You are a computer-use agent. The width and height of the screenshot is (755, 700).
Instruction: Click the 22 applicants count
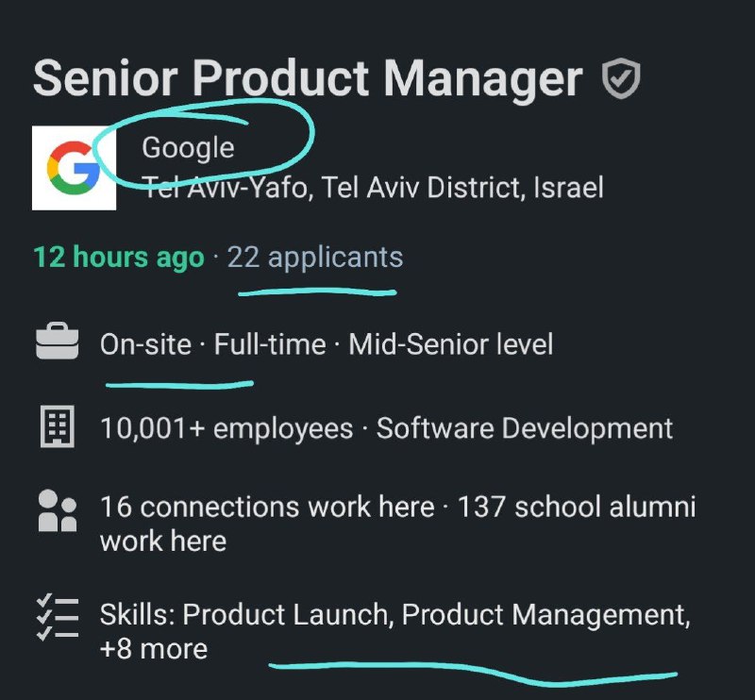click(315, 258)
